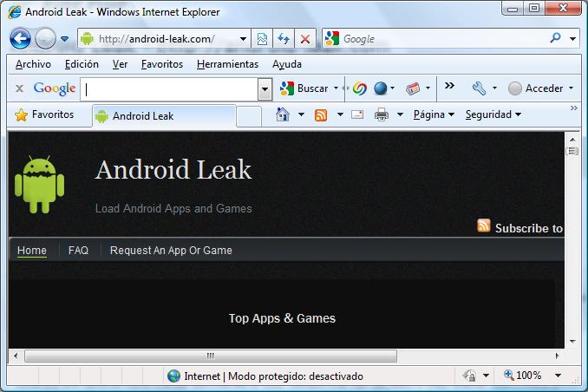
Task: Open the Archivo menu
Action: point(33,64)
